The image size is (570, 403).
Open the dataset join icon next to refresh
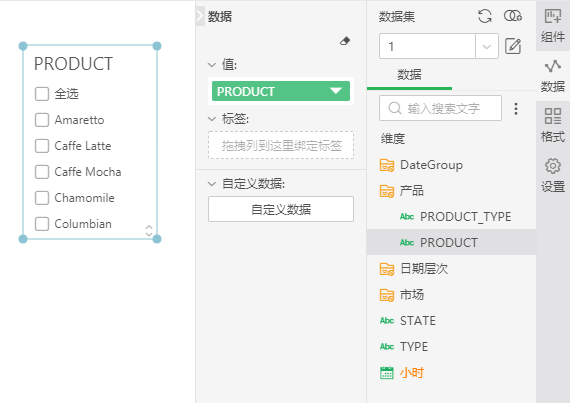click(x=513, y=16)
